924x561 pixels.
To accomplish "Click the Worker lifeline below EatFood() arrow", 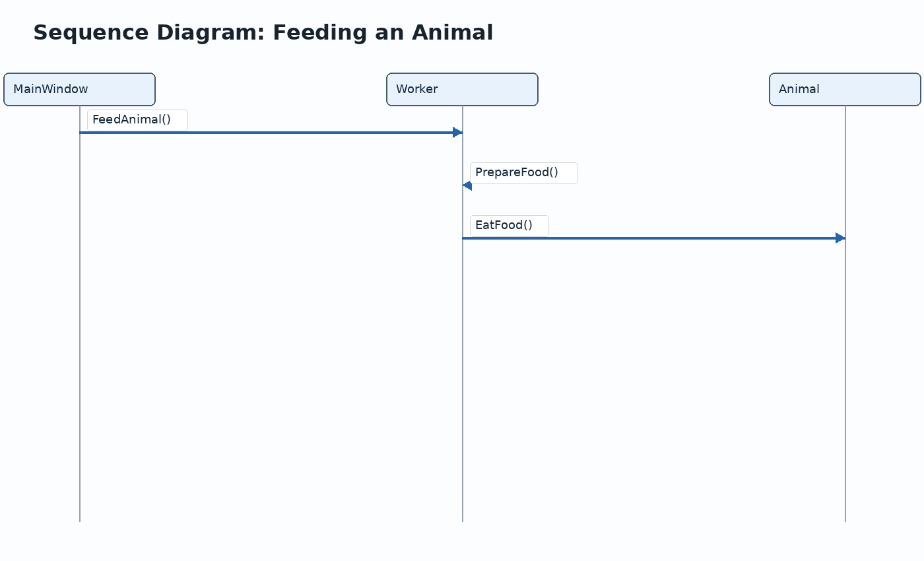I will (x=463, y=379).
